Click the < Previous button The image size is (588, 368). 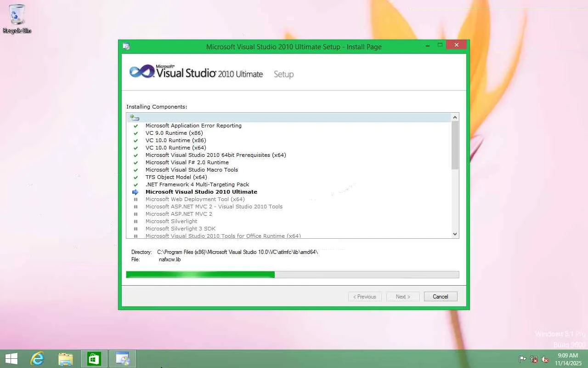click(x=365, y=297)
